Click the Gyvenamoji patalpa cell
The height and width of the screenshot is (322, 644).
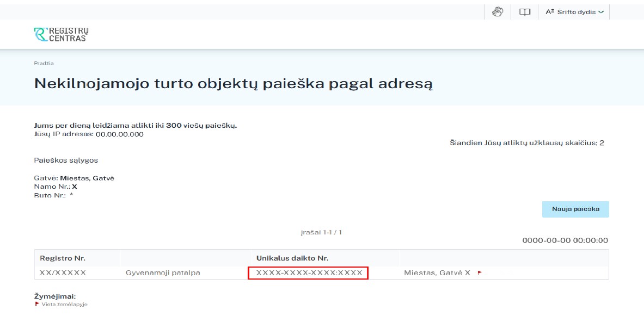coord(163,273)
